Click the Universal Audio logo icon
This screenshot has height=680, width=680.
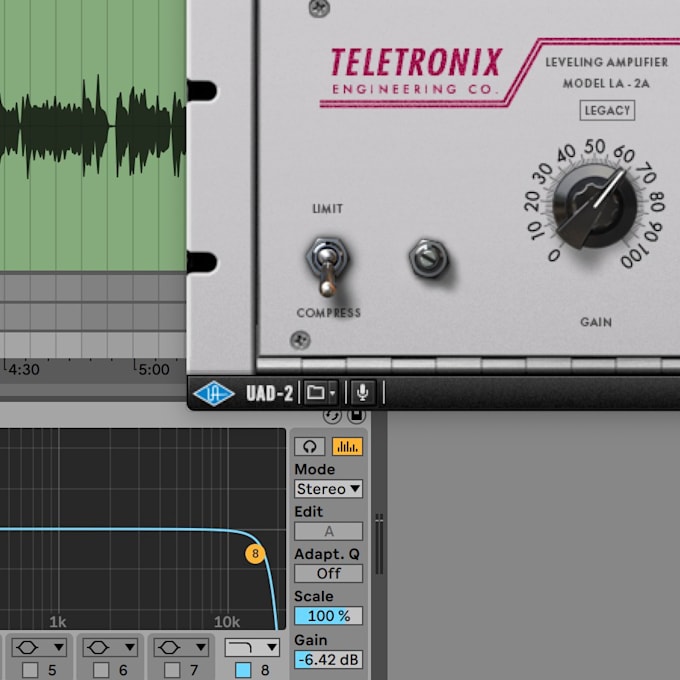[214, 393]
